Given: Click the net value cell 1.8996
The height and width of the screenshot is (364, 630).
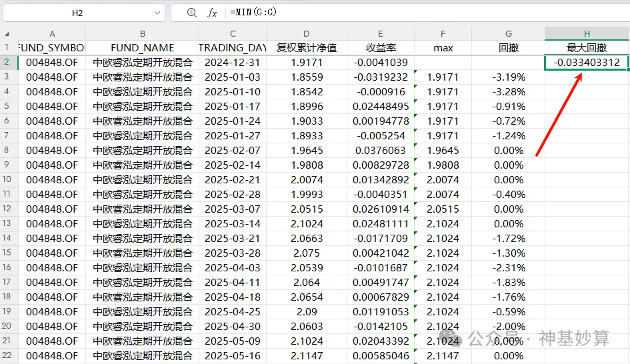Looking at the screenshot, I should point(307,107).
